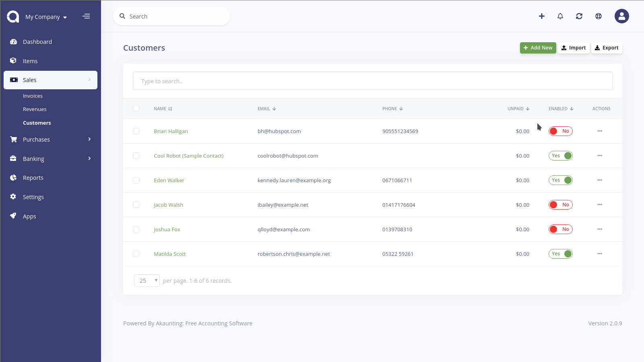The width and height of the screenshot is (644, 362).
Task: Change the per page records dropdown
Action: pos(147,280)
